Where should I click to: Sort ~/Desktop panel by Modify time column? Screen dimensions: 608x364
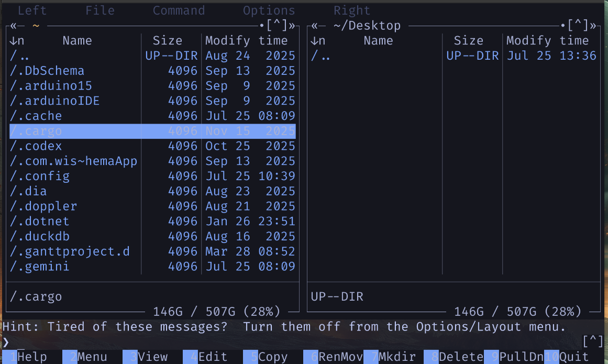[x=547, y=41]
